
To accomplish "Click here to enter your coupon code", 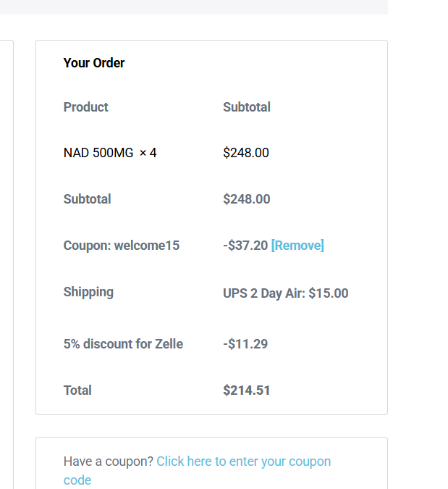I will tap(243, 461).
